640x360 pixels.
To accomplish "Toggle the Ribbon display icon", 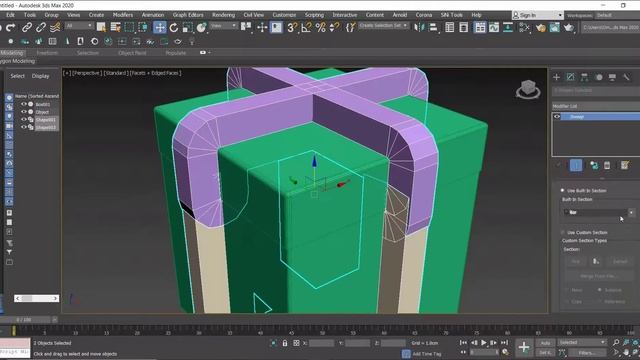I will point(480,27).
